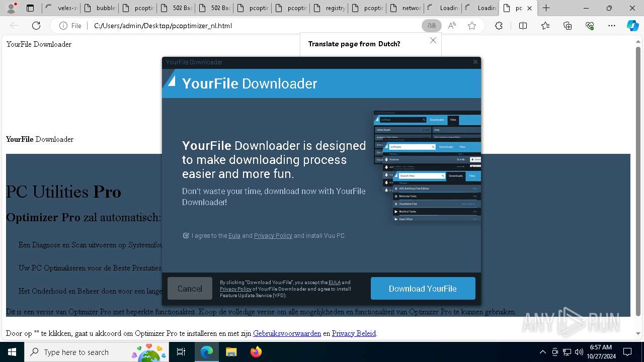Open Microsoft Edge from the taskbar
The width and height of the screenshot is (644, 362).
click(x=207, y=352)
